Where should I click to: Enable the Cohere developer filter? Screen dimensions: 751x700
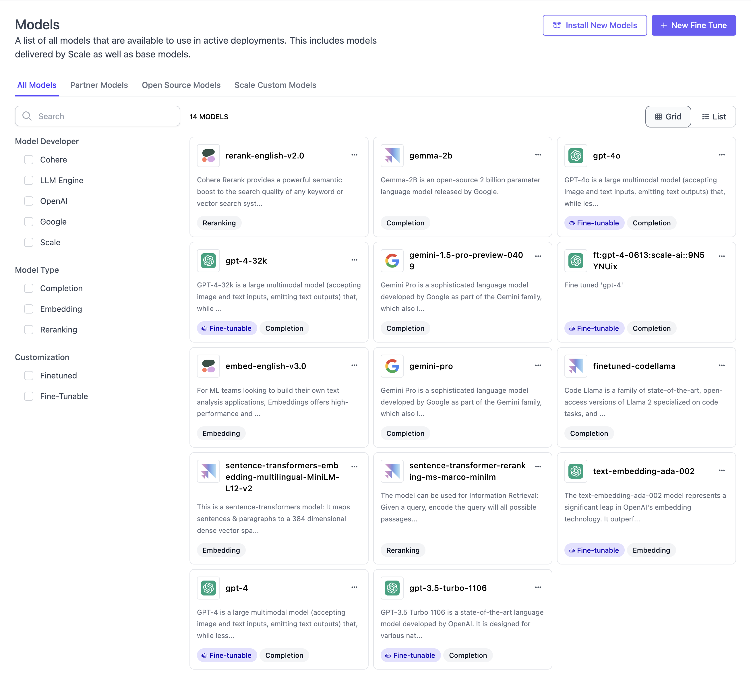29,160
